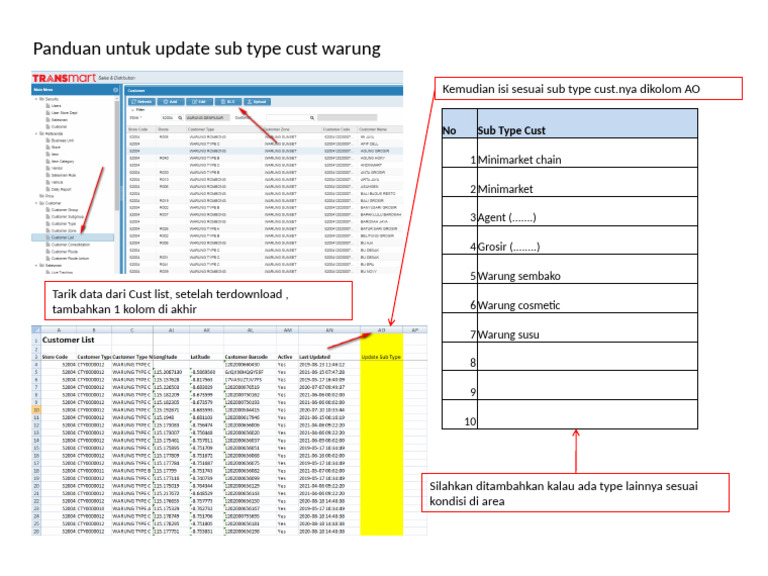Collapse the Filter section
This screenshot has width=768, height=576.
tap(132, 110)
